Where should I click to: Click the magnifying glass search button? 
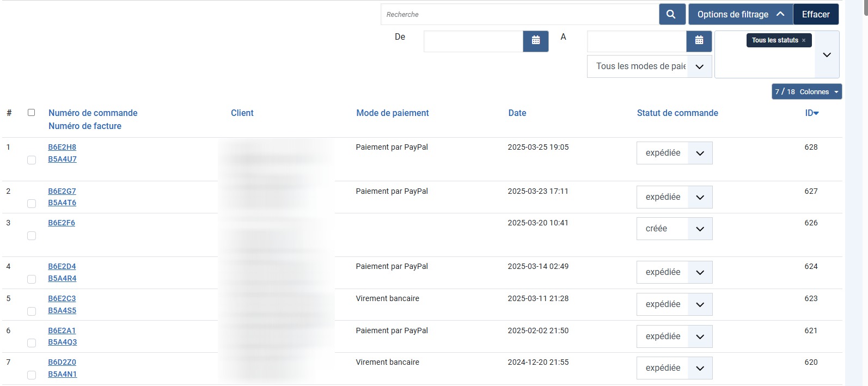(x=671, y=15)
